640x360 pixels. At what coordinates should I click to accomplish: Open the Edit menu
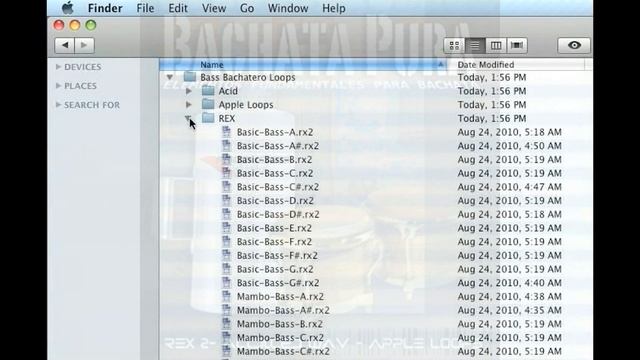pos(178,8)
